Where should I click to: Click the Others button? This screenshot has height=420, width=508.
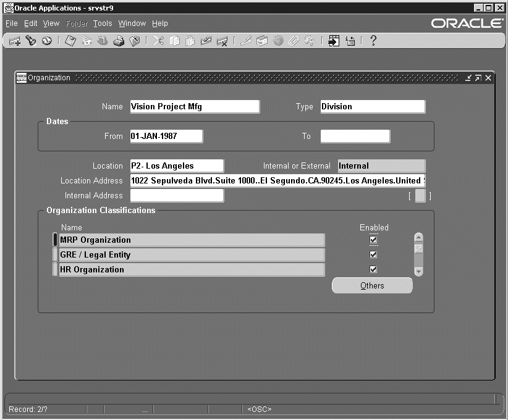click(x=372, y=285)
